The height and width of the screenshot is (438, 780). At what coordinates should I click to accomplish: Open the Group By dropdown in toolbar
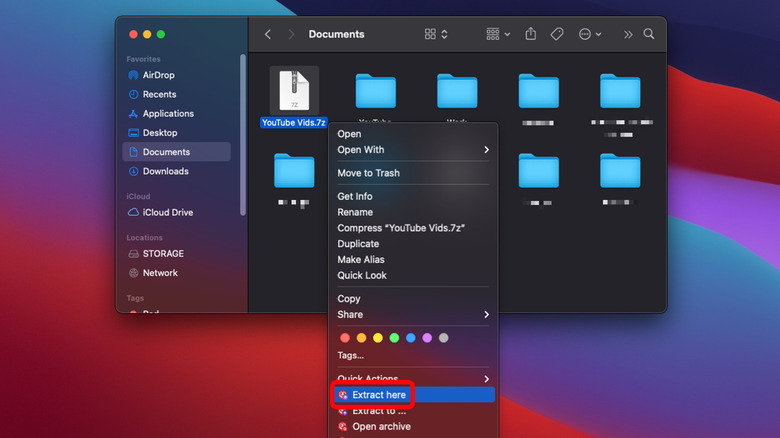pos(497,34)
